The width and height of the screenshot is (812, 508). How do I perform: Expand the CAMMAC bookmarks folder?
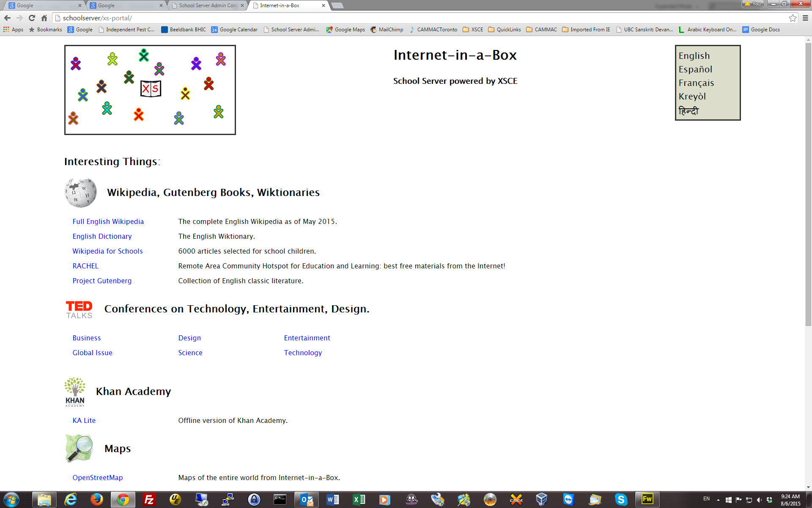click(x=541, y=30)
